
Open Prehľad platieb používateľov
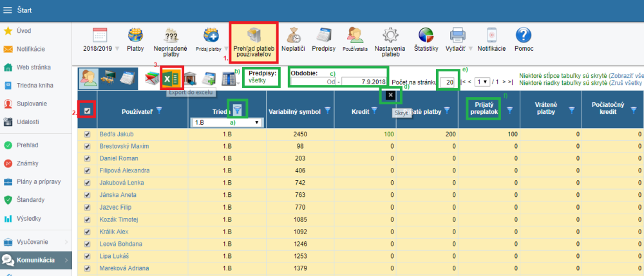[253, 42]
